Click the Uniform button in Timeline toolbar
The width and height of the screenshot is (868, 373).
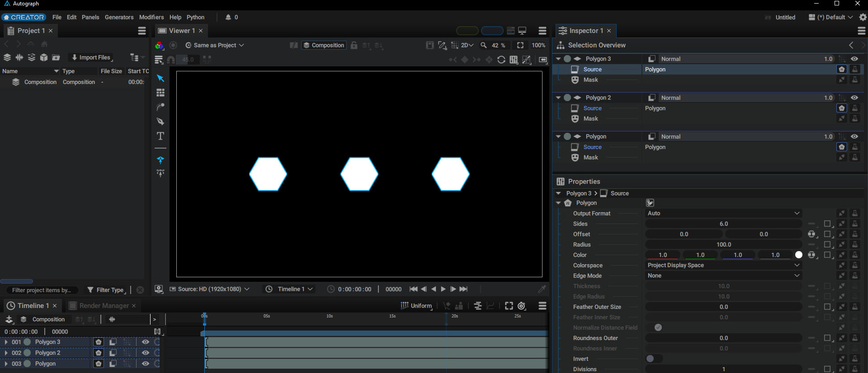pyautogui.click(x=416, y=306)
